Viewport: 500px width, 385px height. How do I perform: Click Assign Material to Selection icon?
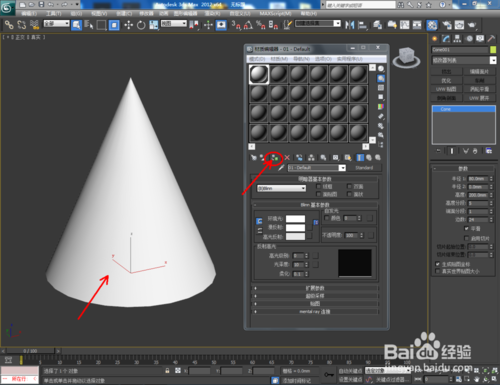[x=275, y=158]
